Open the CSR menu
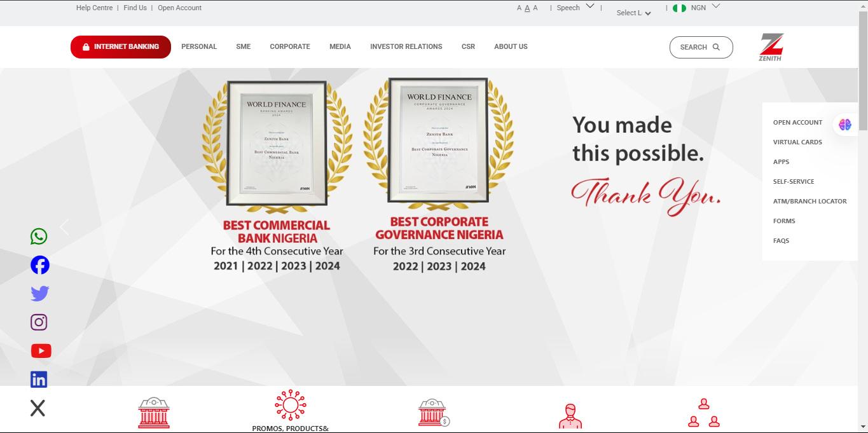Image resolution: width=868 pixels, height=433 pixels. (468, 46)
